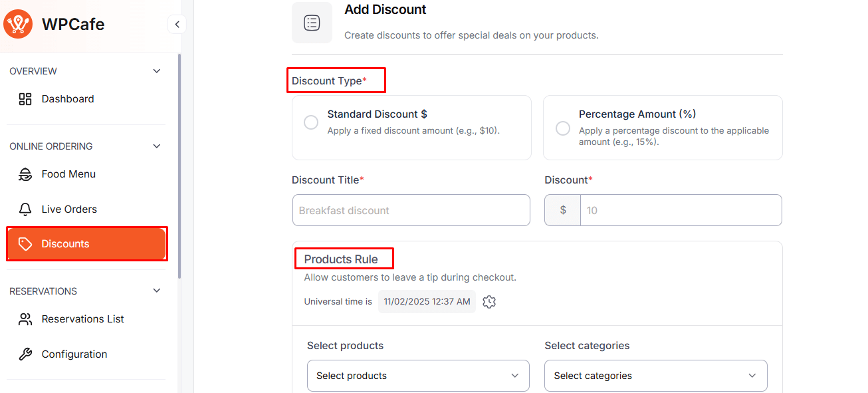Click the WPCafe logo icon
The width and height of the screenshot is (868, 393).
click(x=18, y=25)
